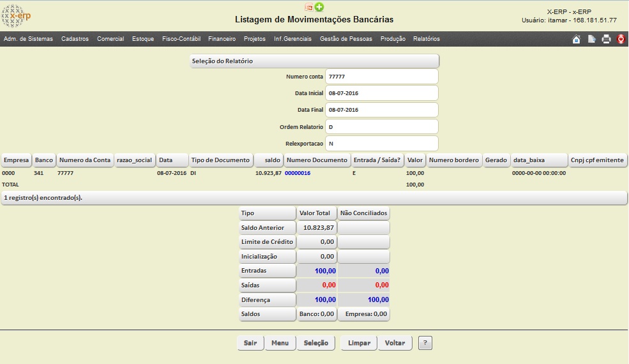Click the document page icon in the menu bar
629x364 pixels.
pyautogui.click(x=591, y=39)
